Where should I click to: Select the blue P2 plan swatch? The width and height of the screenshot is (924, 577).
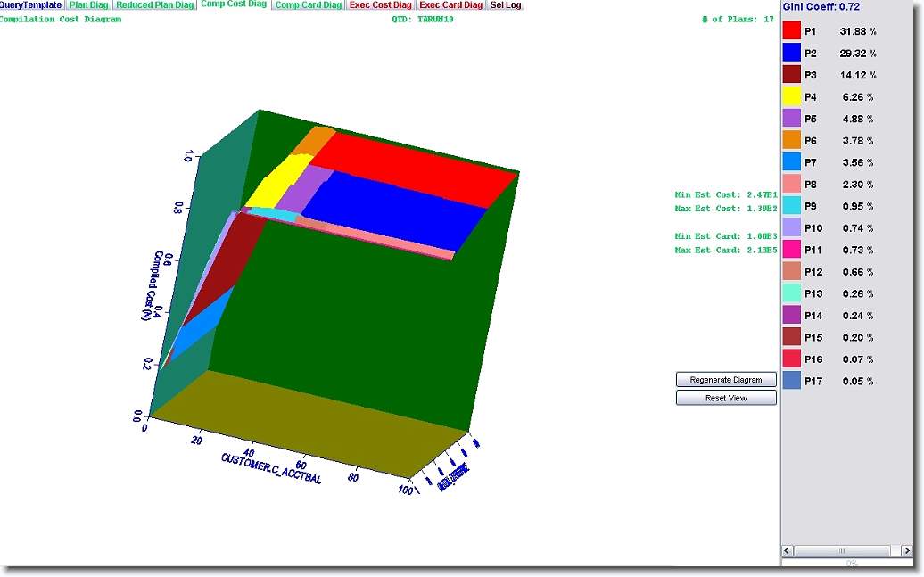792,53
